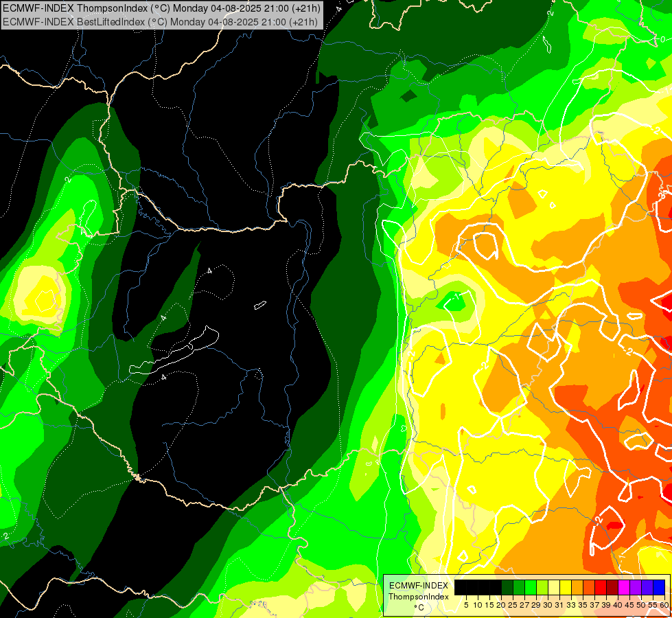Click the legend tick value 5
Viewport: 672px width, 618px height.
point(466,605)
